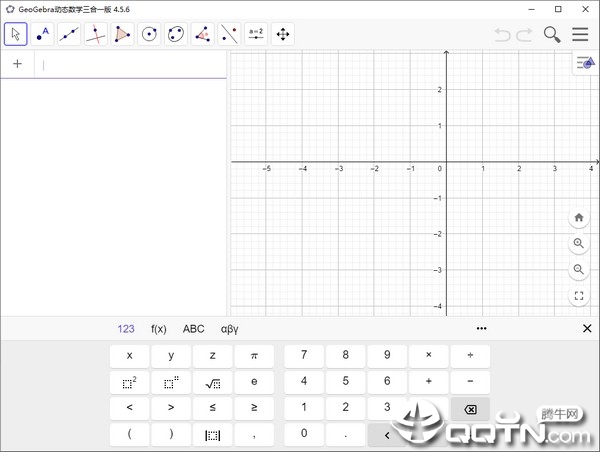Screen dimensions: 600x452
Task: Tap the close parenthesis key
Action: (x=171, y=434)
